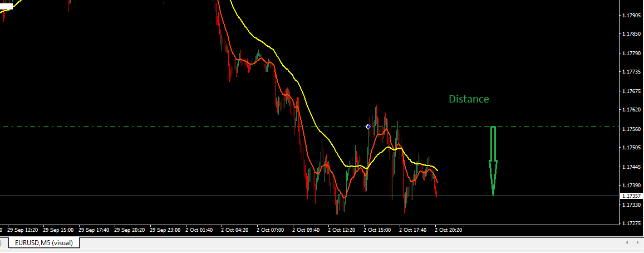Click the 1.17735 price axis label

pos(631,71)
